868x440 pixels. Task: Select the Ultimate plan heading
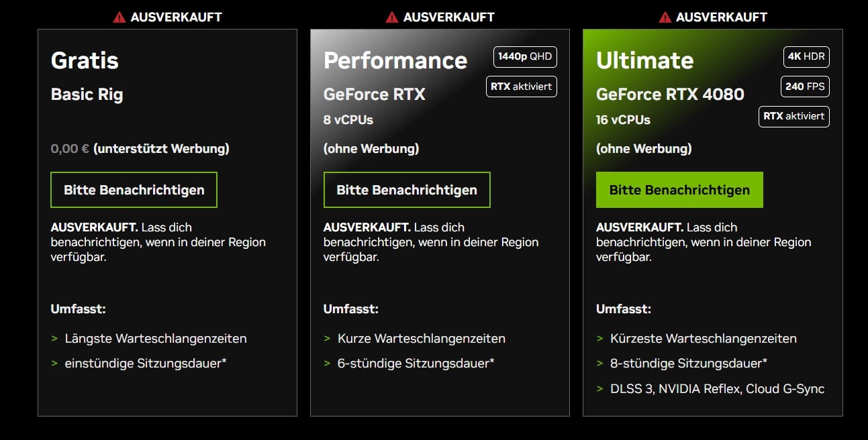(644, 60)
